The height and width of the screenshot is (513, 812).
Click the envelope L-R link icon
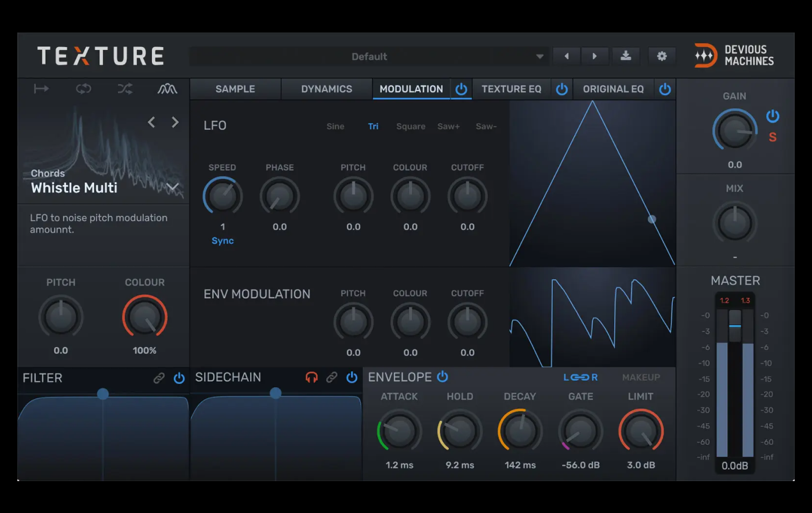581,377
